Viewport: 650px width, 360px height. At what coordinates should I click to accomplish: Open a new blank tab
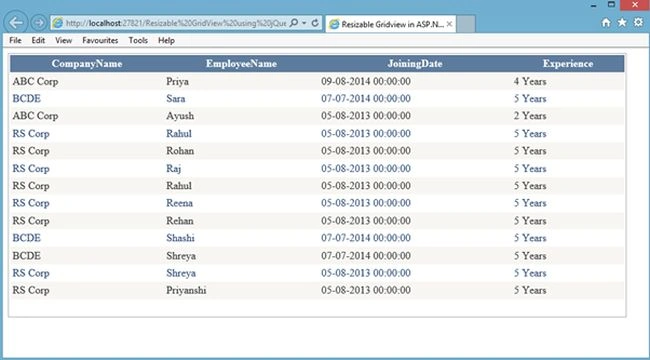click(466, 24)
